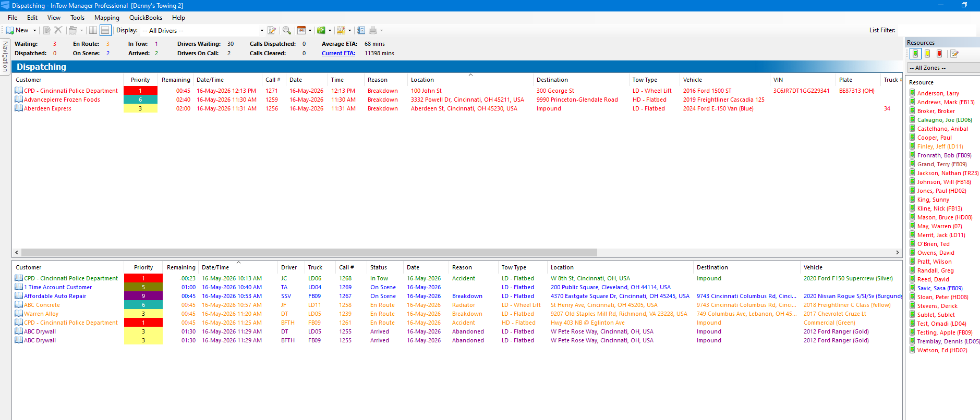The image size is (980, 420).
Task: Click book icon beside ABC Concrete
Action: click(19, 305)
